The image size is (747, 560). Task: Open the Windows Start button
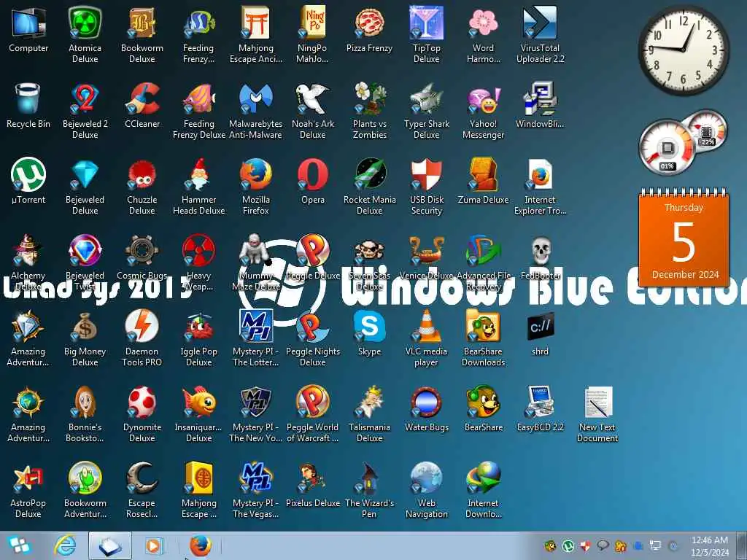(20, 545)
